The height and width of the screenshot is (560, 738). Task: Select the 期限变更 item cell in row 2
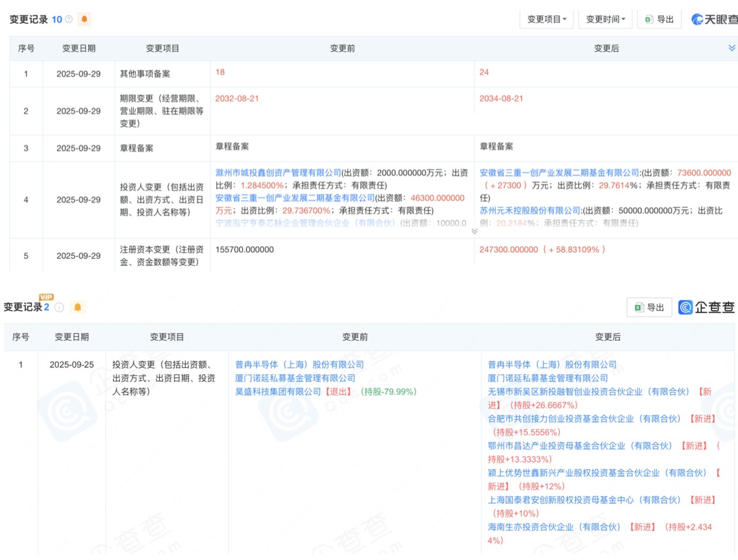click(162, 111)
